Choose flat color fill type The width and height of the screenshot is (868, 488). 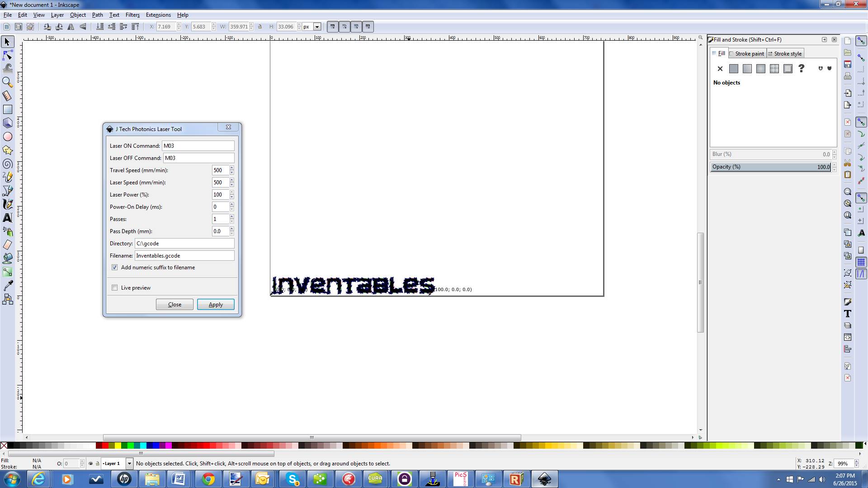tap(734, 69)
